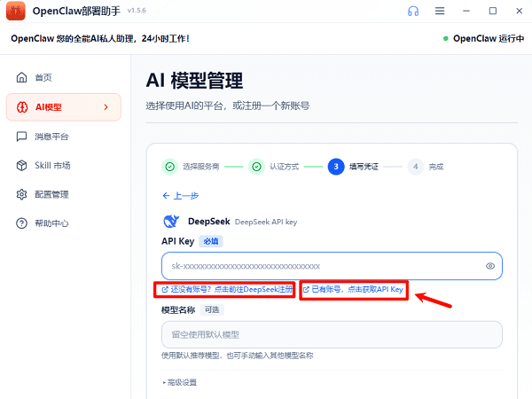Click the 认证方式 step label
The width and height of the screenshot is (532, 399).
285,167
